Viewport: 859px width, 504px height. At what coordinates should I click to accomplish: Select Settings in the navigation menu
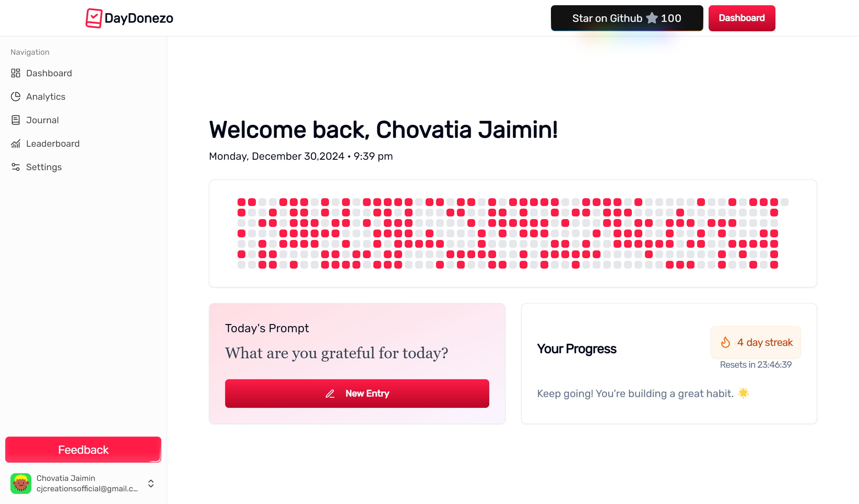[x=44, y=167]
